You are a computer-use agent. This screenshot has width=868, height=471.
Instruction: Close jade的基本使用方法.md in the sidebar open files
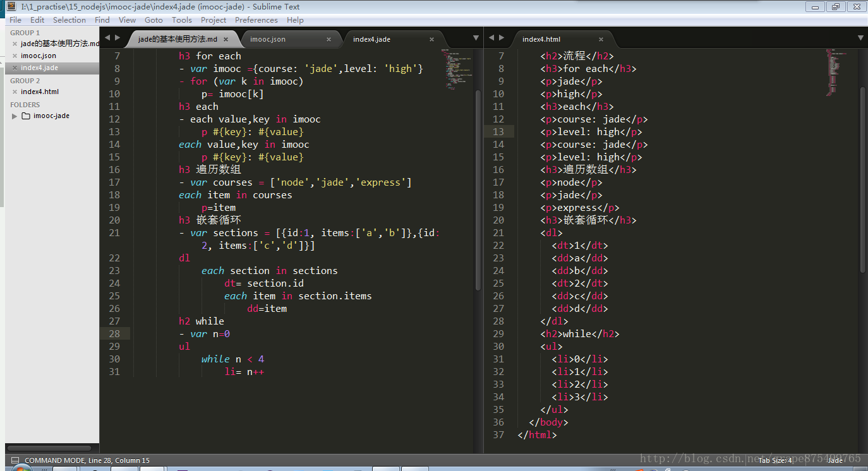click(x=15, y=44)
